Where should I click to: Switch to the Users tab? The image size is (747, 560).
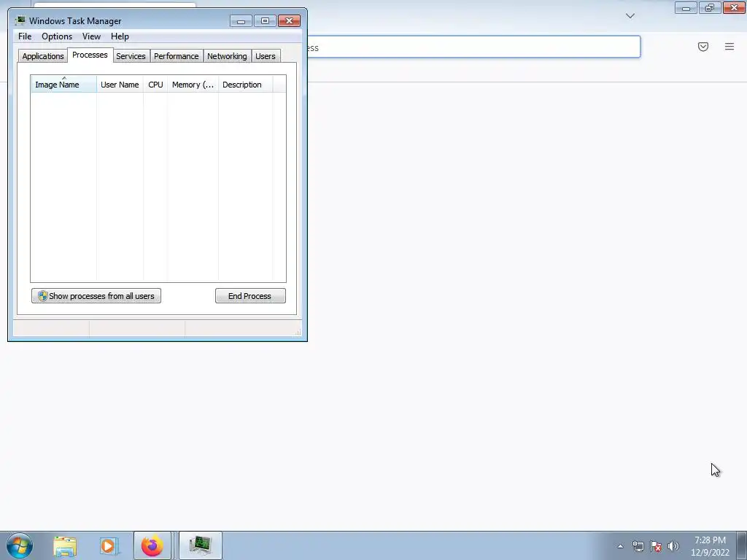click(x=266, y=56)
